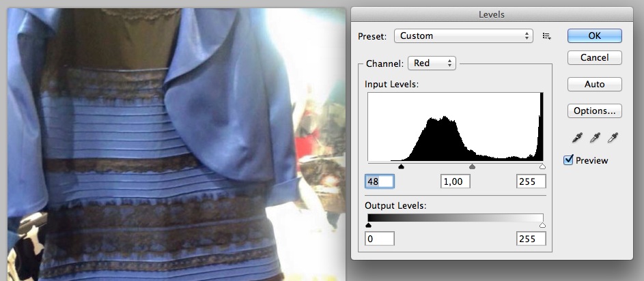Click the input shadow field showing 48
The height and width of the screenshot is (281, 644).
[380, 181]
